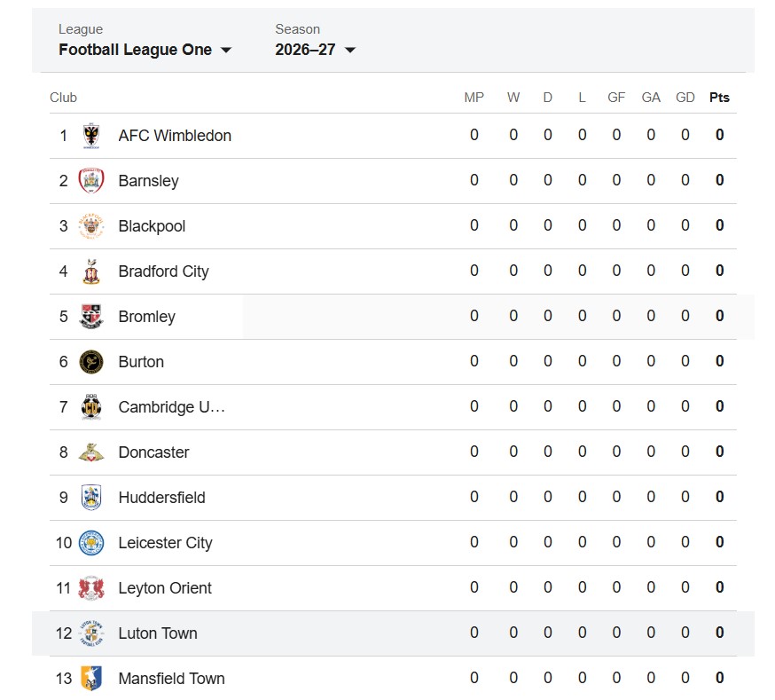
Task: Open the Football League One league dropdown
Action: point(145,50)
